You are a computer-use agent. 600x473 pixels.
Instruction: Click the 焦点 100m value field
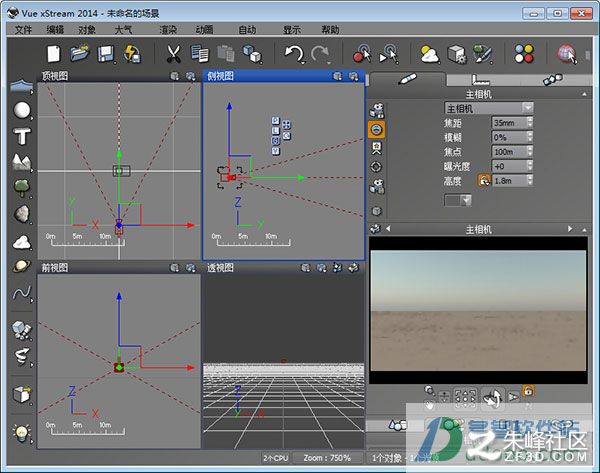click(509, 152)
